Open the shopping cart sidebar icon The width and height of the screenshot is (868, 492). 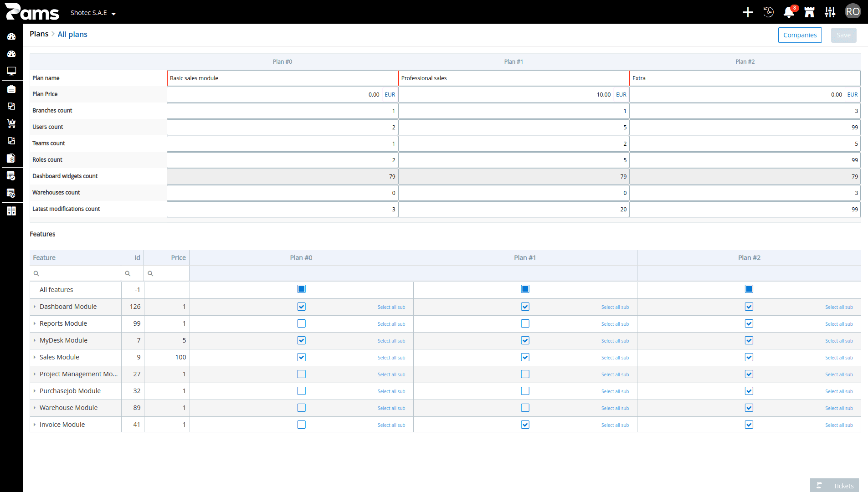[x=11, y=123]
